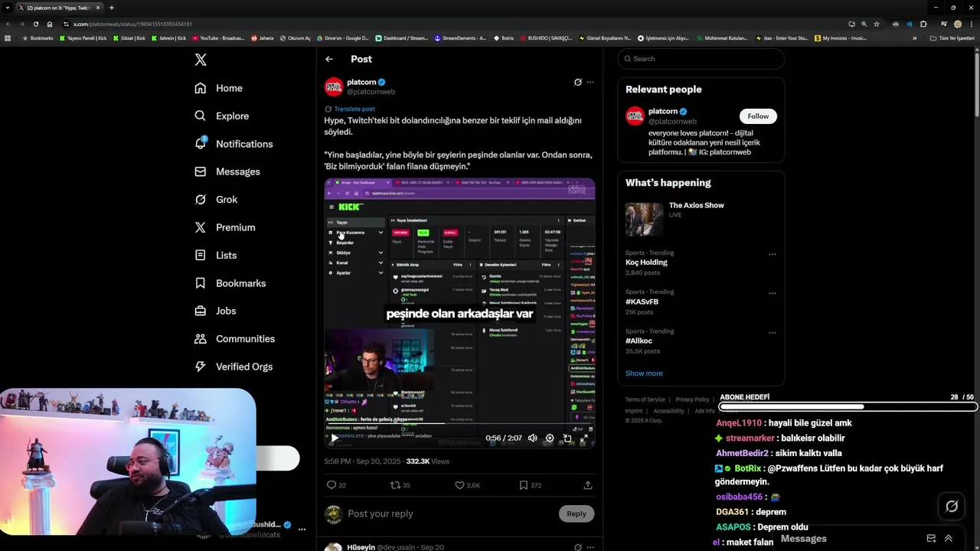This screenshot has height=551, width=980.
Task: Open a new browser tab
Action: pyautogui.click(x=112, y=8)
